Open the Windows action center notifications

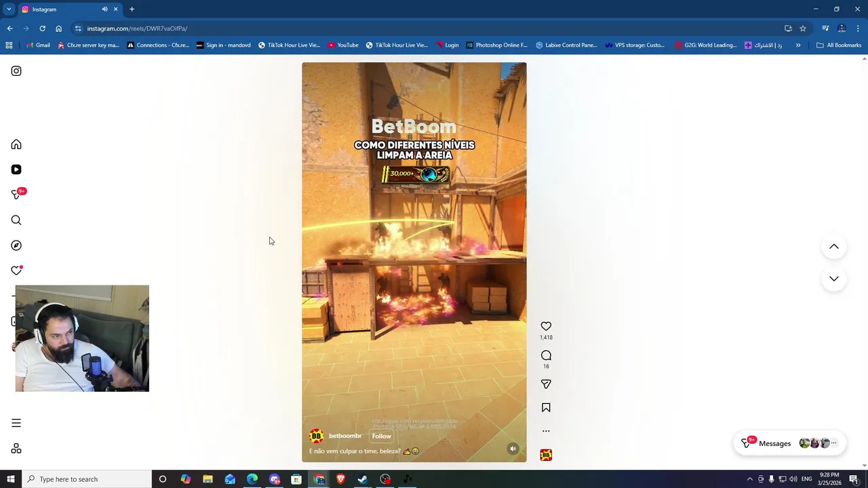[x=853, y=479]
